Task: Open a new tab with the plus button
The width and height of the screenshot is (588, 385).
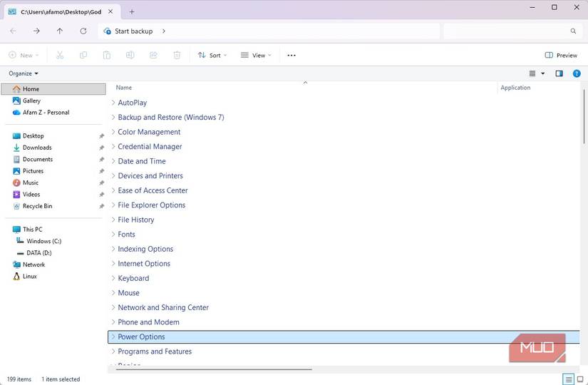Action: coord(132,11)
